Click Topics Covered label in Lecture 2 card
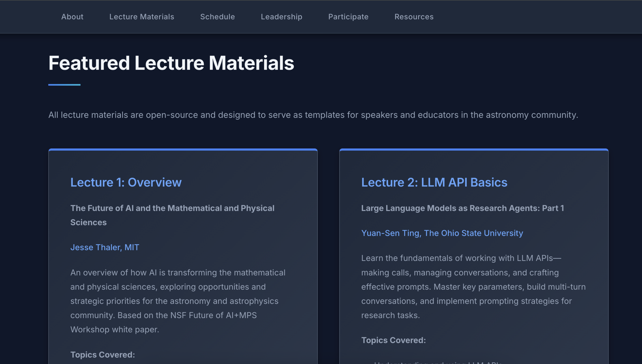The height and width of the screenshot is (364, 642). [x=393, y=340]
